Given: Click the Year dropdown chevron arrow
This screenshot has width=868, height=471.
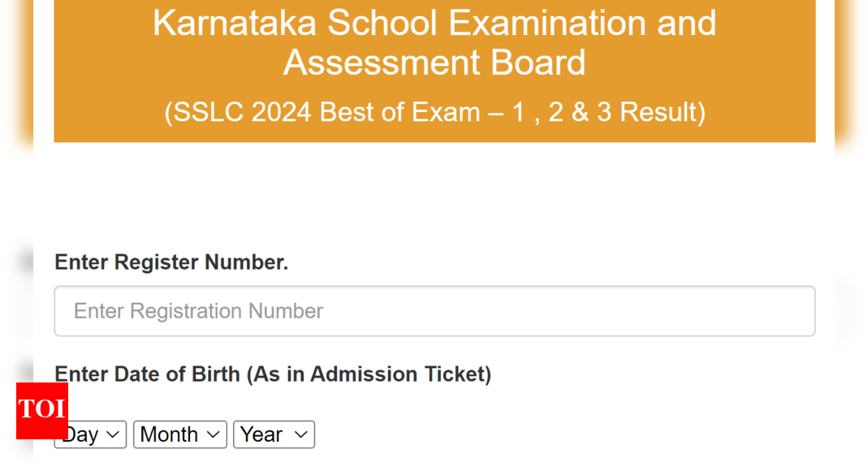Looking at the screenshot, I should coord(301,434).
